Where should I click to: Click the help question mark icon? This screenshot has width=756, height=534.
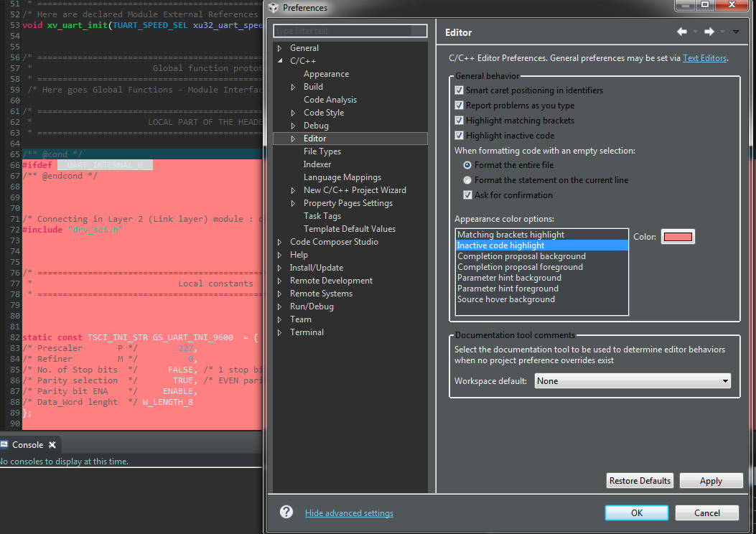[x=286, y=512]
